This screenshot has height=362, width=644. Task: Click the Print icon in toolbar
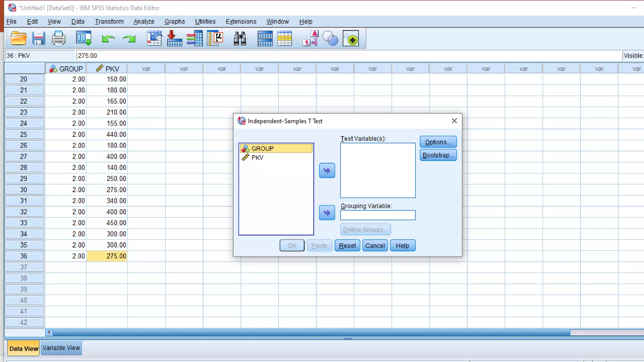(x=58, y=39)
